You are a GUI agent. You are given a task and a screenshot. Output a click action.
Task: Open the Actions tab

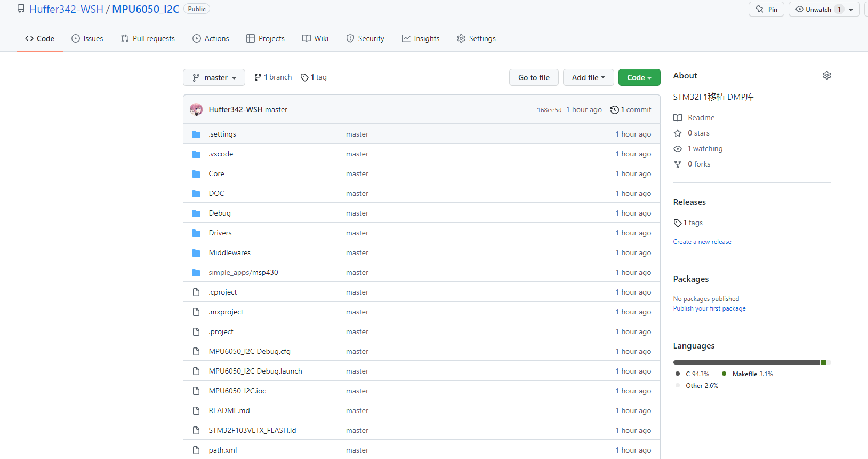[211, 38]
